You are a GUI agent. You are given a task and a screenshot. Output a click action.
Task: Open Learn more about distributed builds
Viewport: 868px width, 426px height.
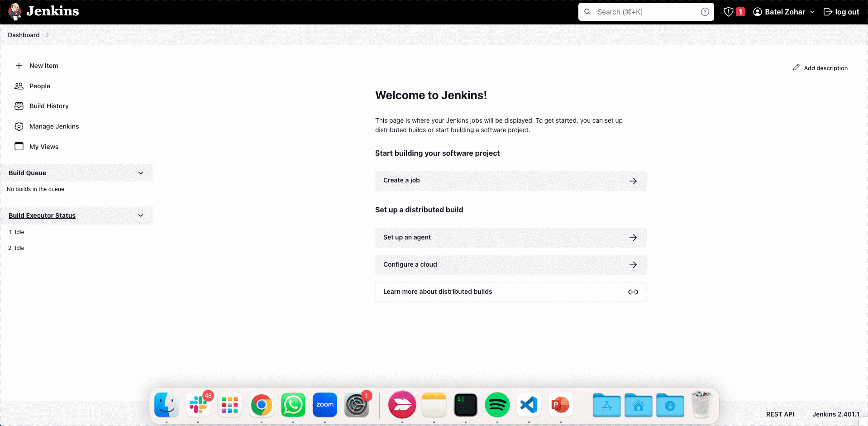tap(510, 292)
